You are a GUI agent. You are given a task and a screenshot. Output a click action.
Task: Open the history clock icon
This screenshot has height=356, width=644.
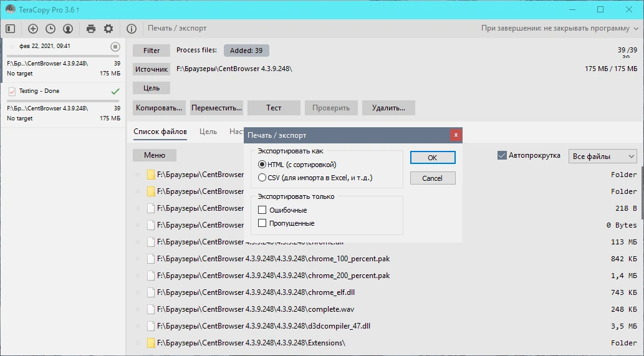tap(50, 28)
